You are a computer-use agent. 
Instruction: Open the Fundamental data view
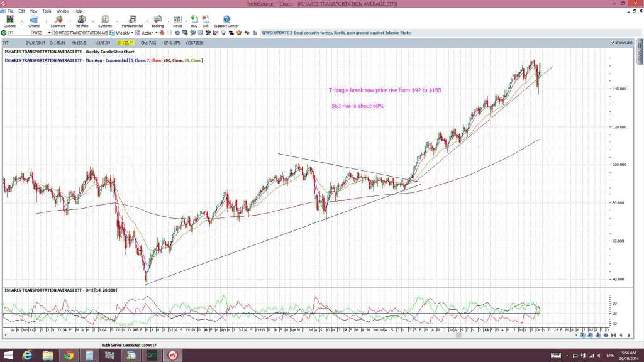coord(132,21)
